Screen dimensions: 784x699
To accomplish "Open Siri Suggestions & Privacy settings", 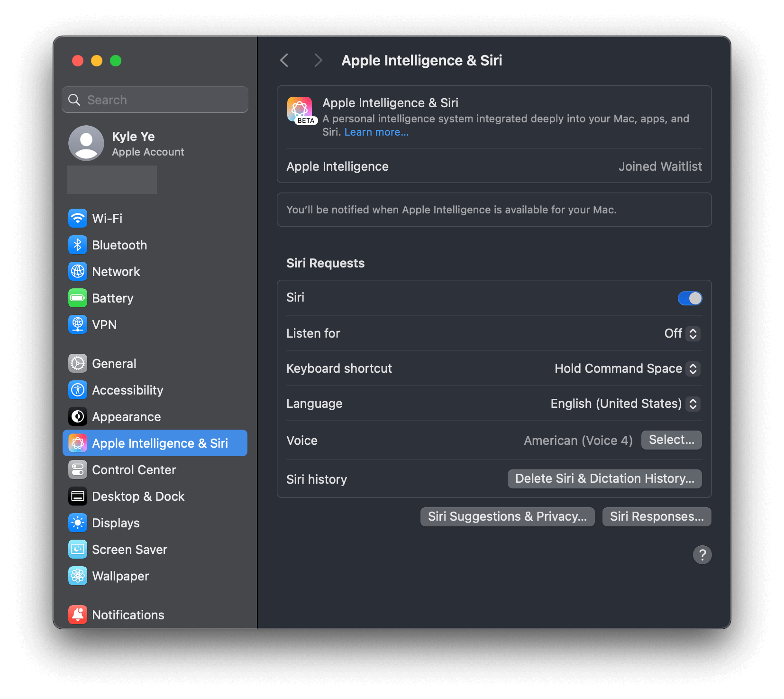I will tap(507, 516).
